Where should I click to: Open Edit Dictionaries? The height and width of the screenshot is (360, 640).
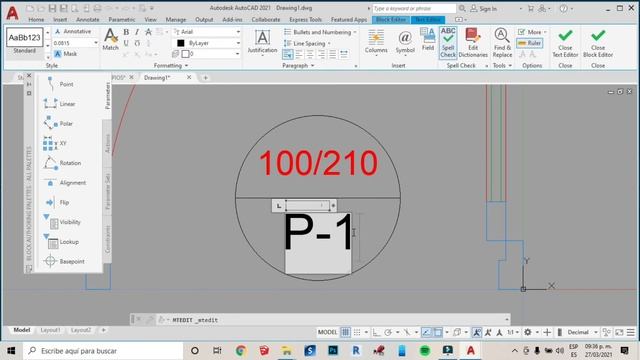(473, 43)
